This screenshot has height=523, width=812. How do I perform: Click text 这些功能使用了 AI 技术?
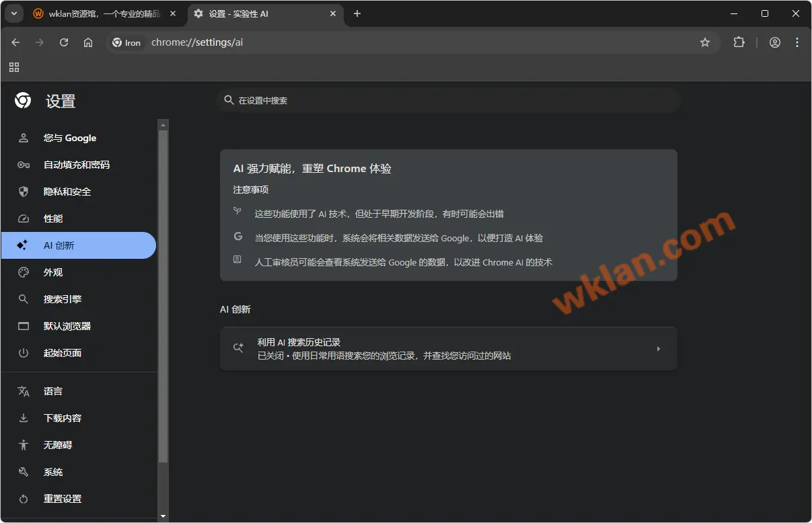pyautogui.click(x=301, y=214)
